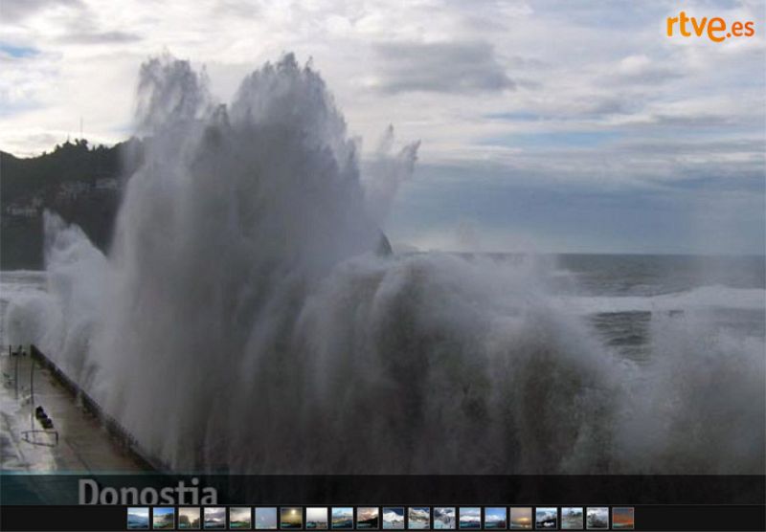The width and height of the screenshot is (766, 532).
Task: Open the eleventh thumbnail with crashing wave
Action: click(x=393, y=518)
